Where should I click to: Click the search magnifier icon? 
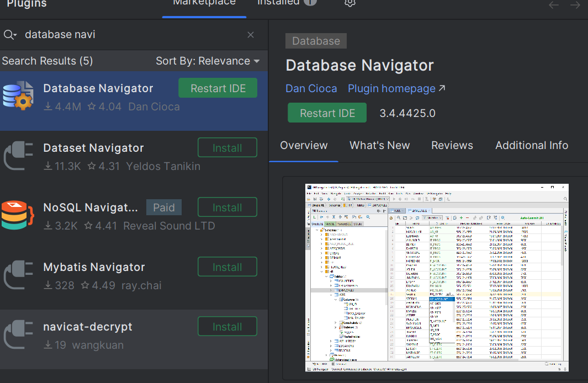(x=10, y=35)
